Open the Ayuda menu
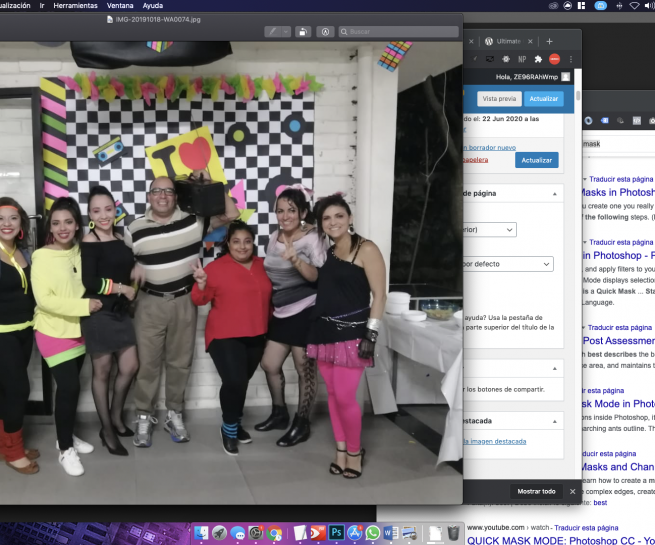This screenshot has width=655, height=545. pyautogui.click(x=153, y=5)
